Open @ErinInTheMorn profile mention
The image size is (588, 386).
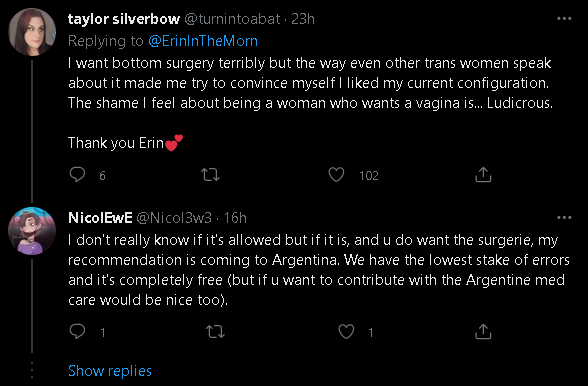point(203,41)
